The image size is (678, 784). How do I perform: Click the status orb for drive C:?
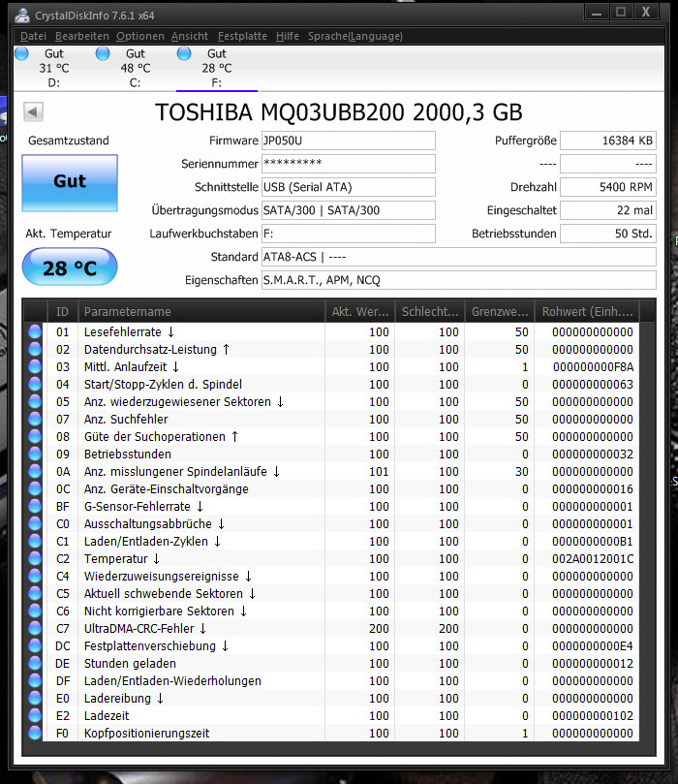point(103,53)
